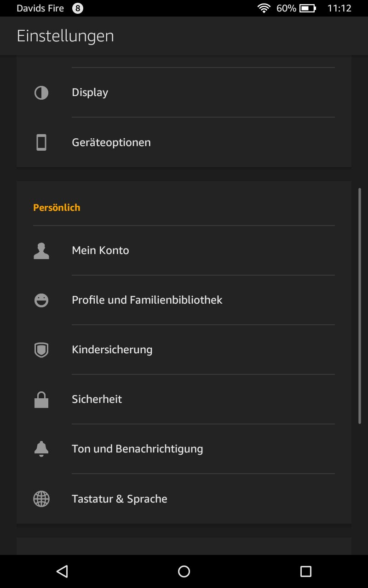Select Profile und Familienbibliothek
The height and width of the screenshot is (588, 368).
(147, 300)
